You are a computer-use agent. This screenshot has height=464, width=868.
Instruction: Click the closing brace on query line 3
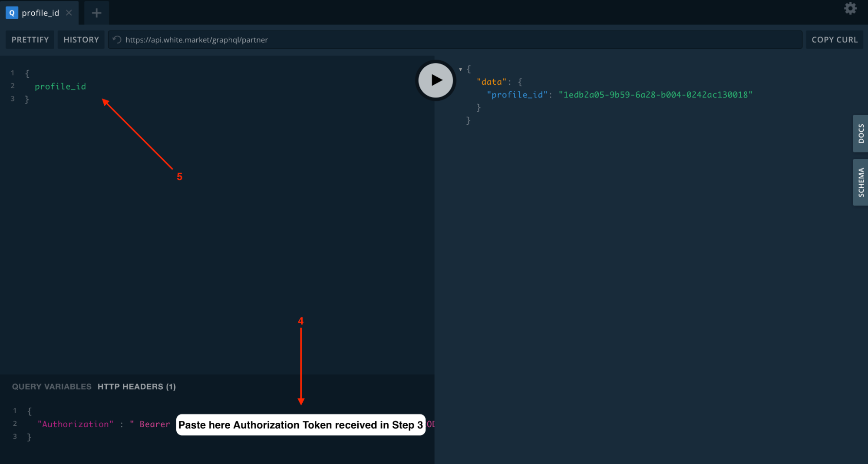click(x=27, y=99)
